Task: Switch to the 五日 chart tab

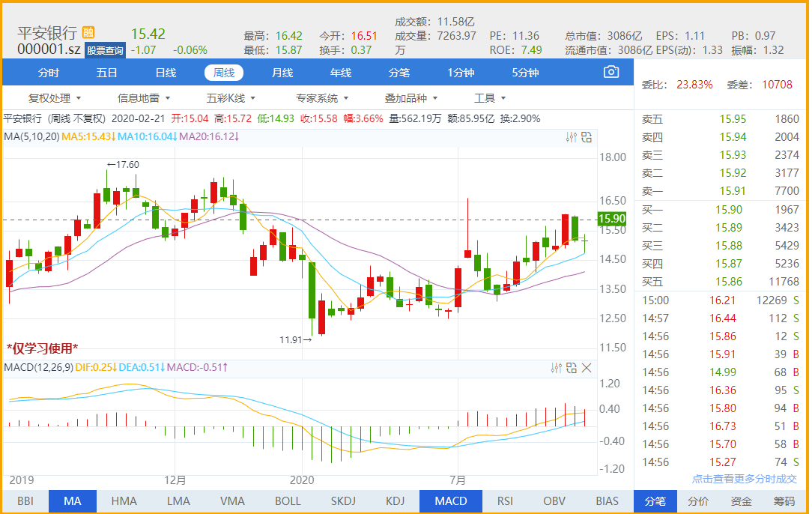Action: (106, 73)
